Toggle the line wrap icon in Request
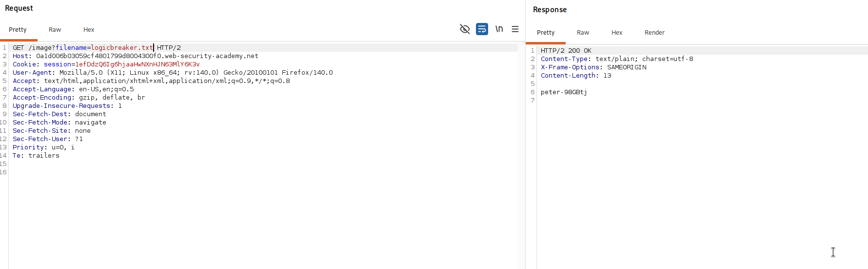The image size is (868, 269). click(x=482, y=29)
